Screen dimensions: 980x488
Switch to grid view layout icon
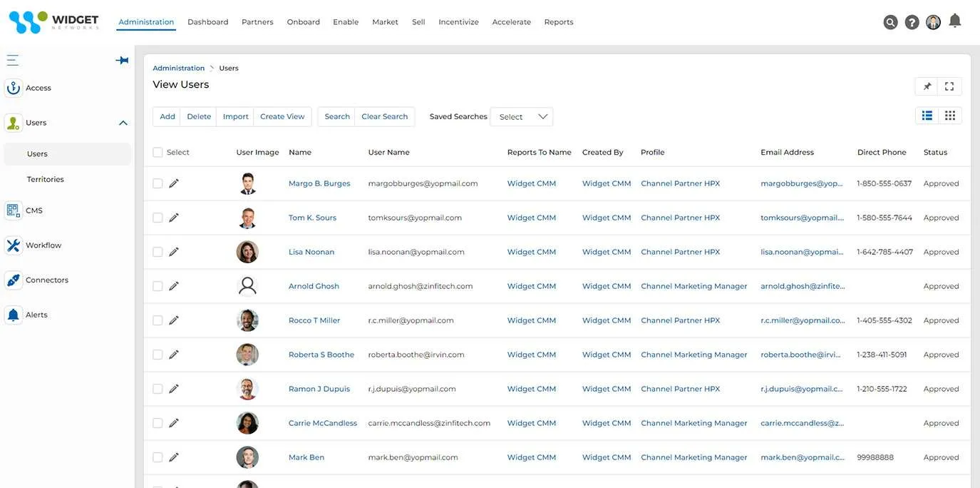pos(950,116)
